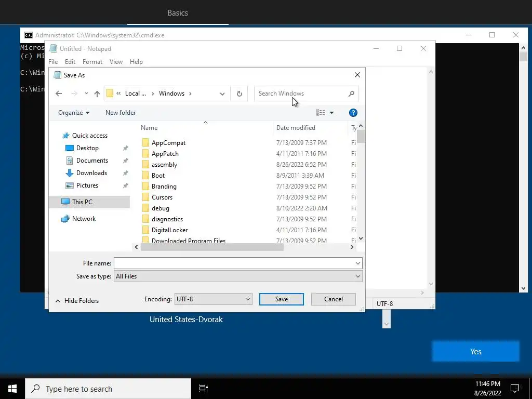Open Downloads in navigation pane
Screen dimensions: 532x399
click(91, 173)
